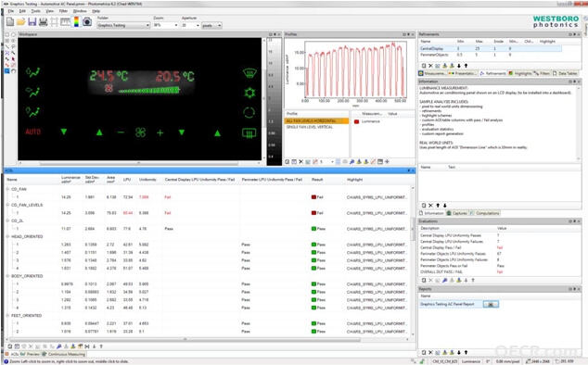This screenshot has height=365, width=588.
Task: Select ALL FAN LEVELS HORIZONTAL profile
Action: click(x=316, y=121)
